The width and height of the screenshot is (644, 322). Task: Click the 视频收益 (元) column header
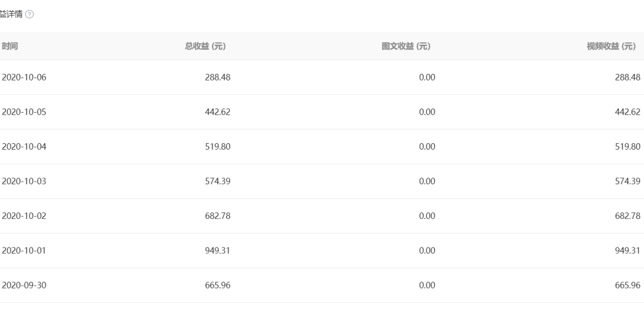tap(611, 47)
